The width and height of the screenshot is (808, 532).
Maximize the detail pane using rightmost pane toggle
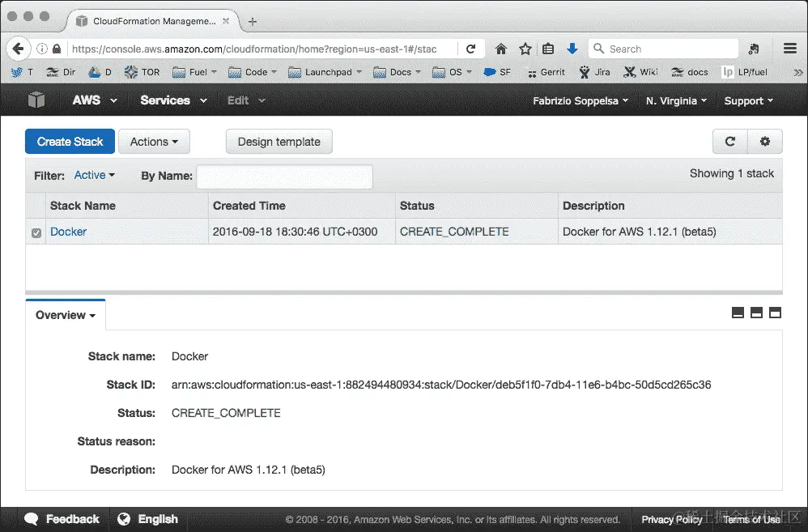point(776,312)
